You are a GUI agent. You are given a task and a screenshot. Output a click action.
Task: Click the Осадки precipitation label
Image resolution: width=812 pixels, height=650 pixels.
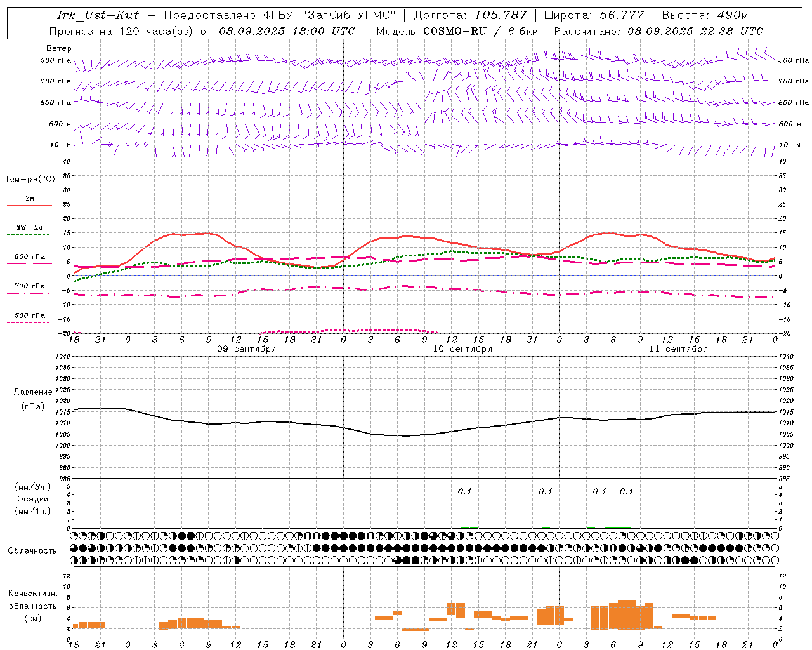(33, 499)
